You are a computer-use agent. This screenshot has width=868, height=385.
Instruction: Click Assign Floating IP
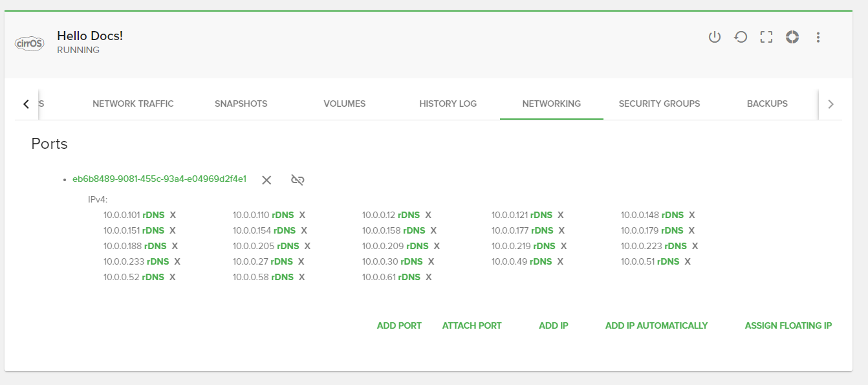pos(788,325)
